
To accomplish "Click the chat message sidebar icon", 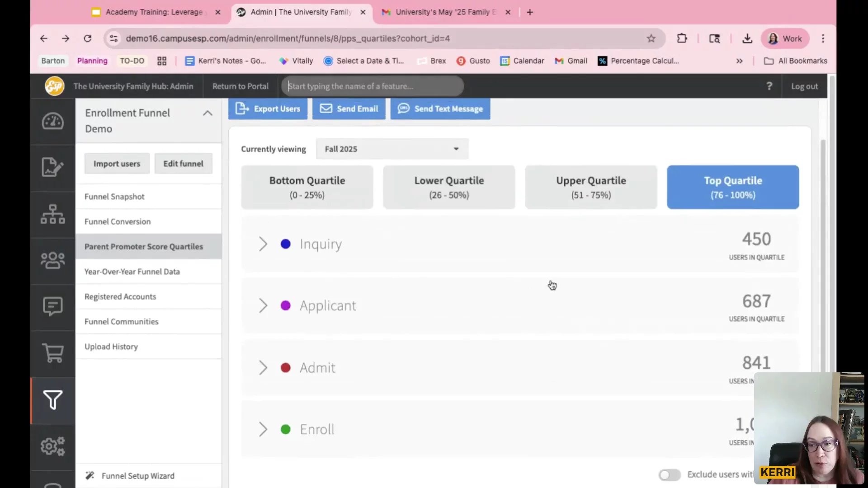I will [52, 306].
